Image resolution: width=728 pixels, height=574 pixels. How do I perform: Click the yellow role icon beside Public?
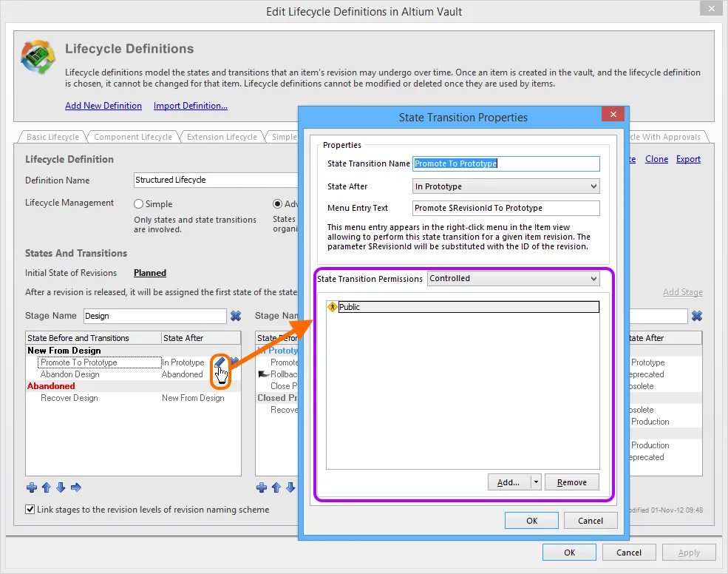pos(333,307)
